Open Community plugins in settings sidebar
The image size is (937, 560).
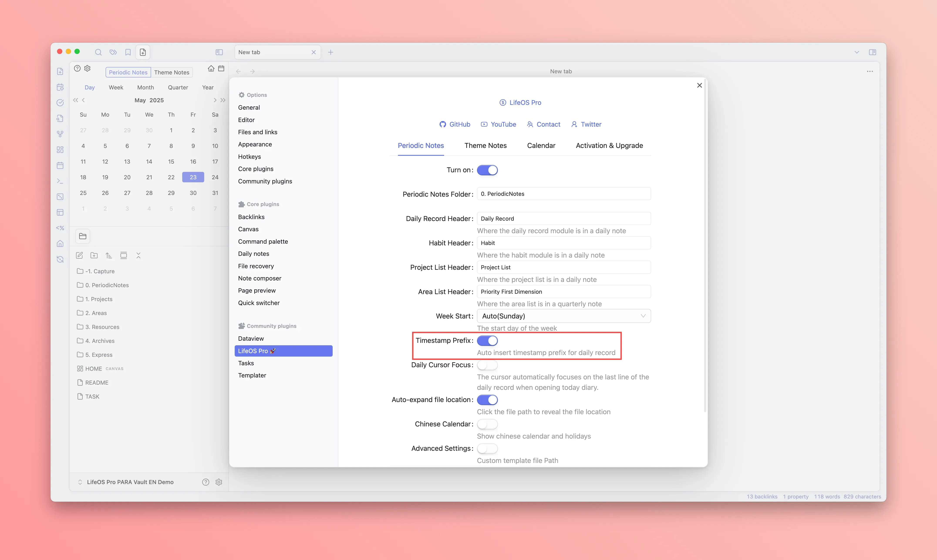click(265, 181)
